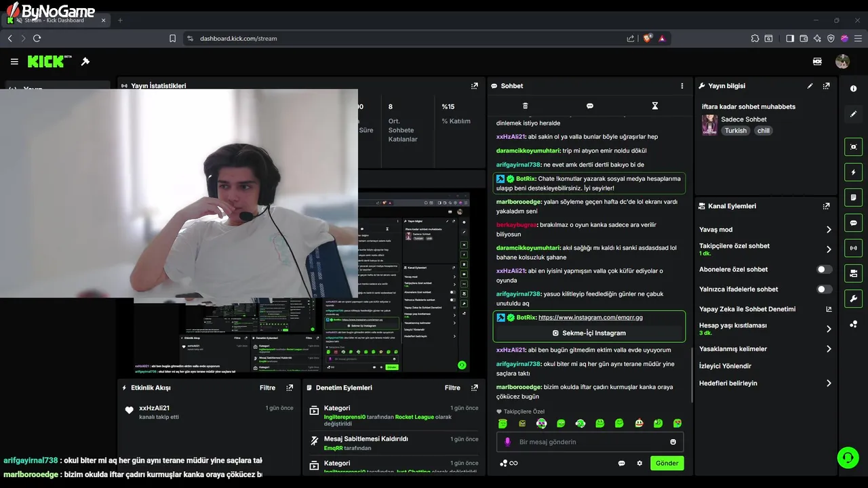The width and height of the screenshot is (868, 488).
Task: Click the wrench icon in right sidebar
Action: pos(853,298)
